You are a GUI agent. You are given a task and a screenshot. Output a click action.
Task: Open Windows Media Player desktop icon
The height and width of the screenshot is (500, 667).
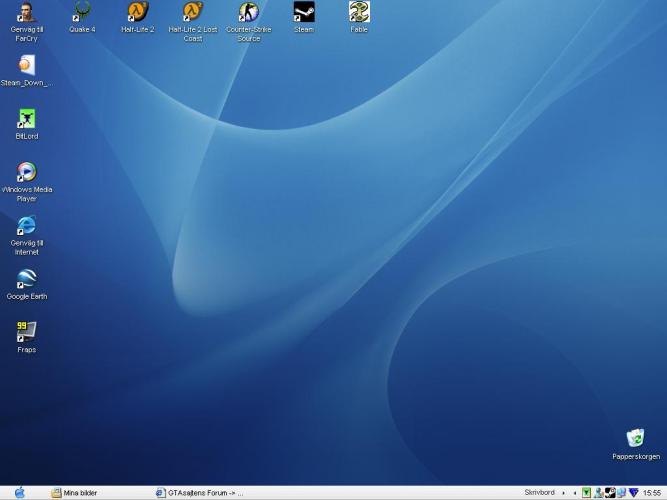(27, 172)
